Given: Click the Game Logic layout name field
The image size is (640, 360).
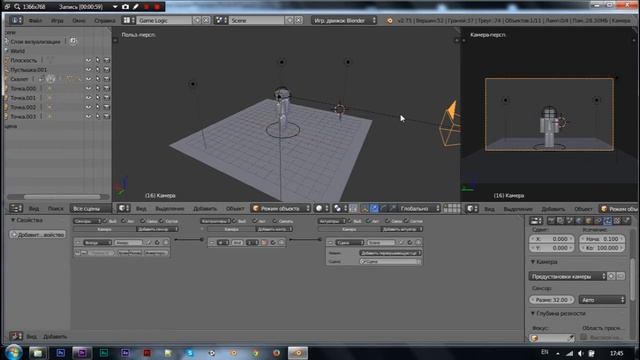Looking at the screenshot, I should coord(164,20).
